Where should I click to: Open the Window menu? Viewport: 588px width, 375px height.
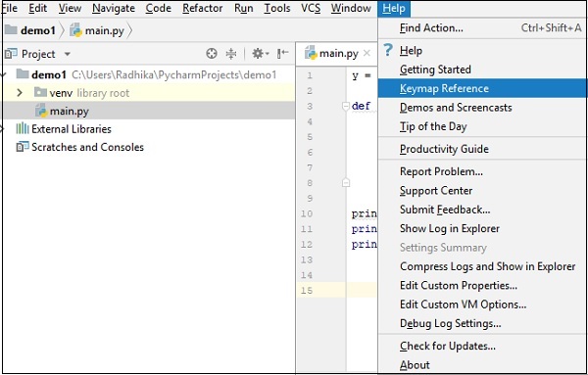click(351, 8)
